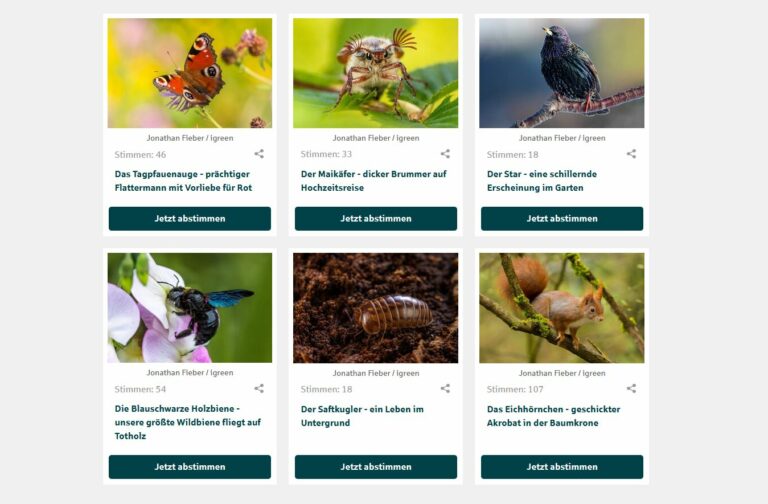Click the Saftkugler millipede image
768x504 pixels.
(376, 308)
